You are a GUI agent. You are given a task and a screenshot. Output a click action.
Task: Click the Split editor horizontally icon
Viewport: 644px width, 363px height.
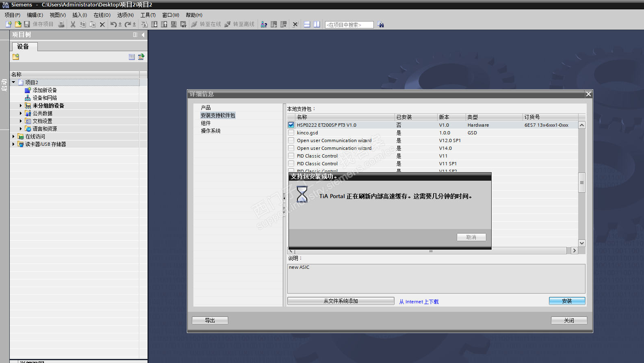click(x=307, y=24)
